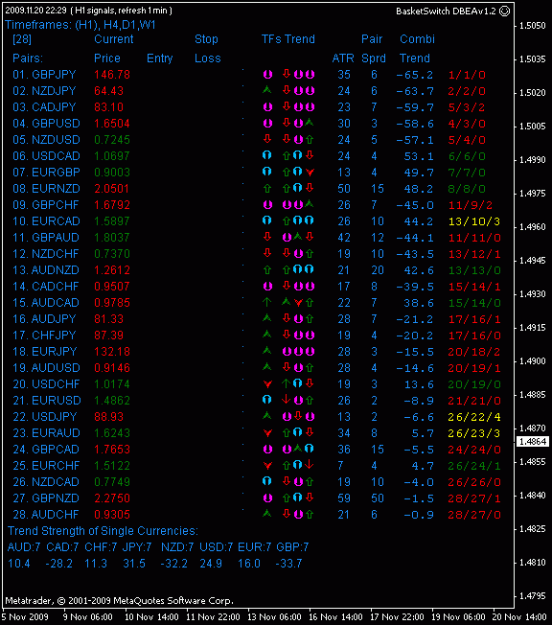Click the leading cyan circle icon in NZDCAD row
This screenshot has width=552, height=625.
[267, 482]
